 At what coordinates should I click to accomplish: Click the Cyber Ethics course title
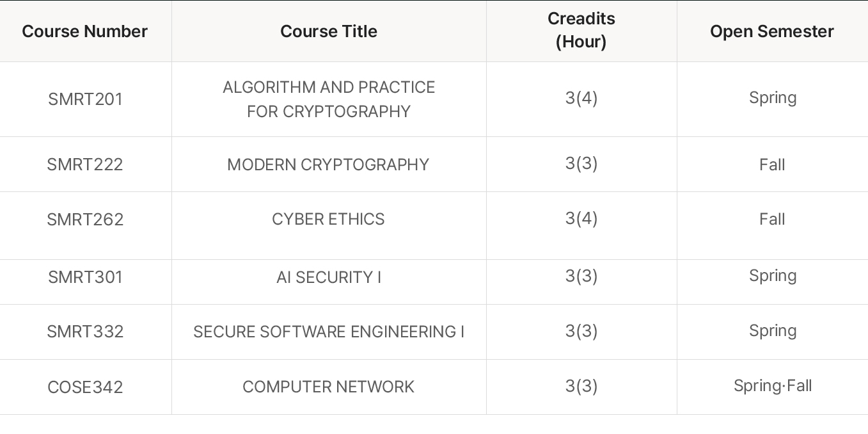pos(328,219)
